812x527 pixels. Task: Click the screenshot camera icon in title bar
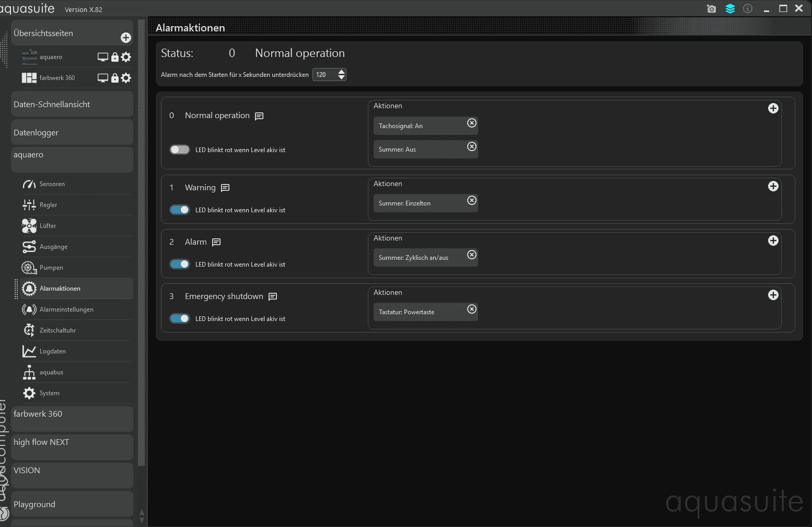coord(711,9)
